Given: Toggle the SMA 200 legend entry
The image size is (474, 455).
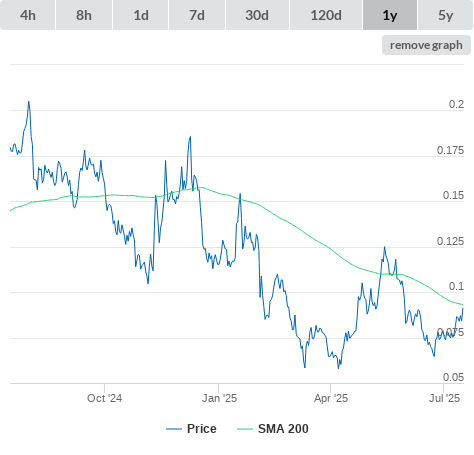Looking at the screenshot, I should (273, 429).
